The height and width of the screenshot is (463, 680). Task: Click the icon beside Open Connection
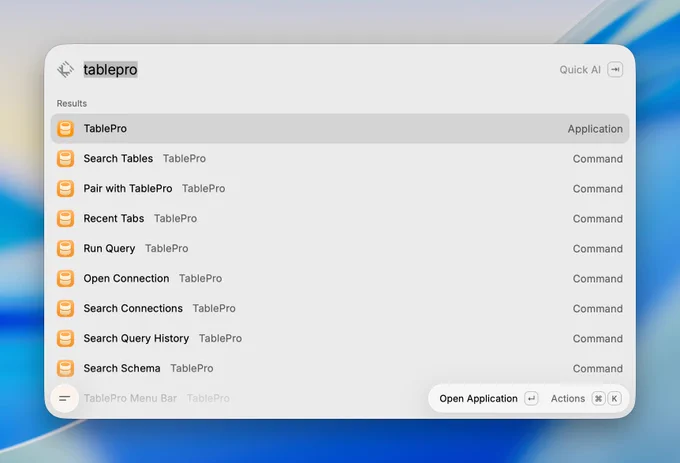point(65,278)
